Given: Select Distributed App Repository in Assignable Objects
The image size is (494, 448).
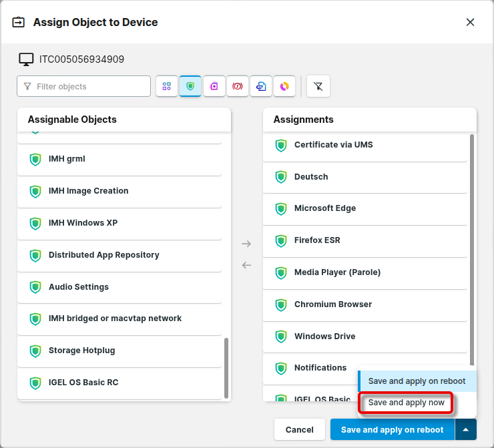Looking at the screenshot, I should coord(103,255).
